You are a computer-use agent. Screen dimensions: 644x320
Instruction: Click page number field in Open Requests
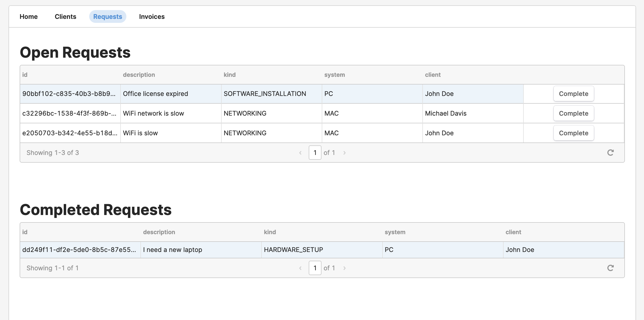(x=315, y=153)
